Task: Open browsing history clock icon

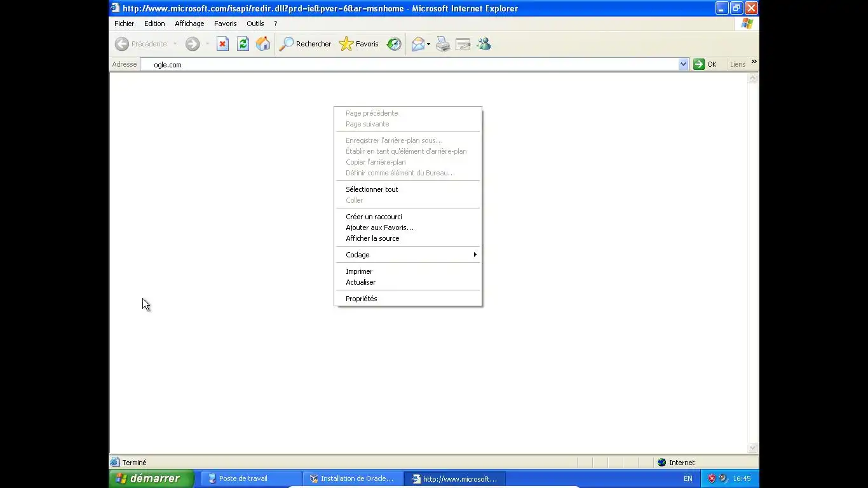Action: 394,44
